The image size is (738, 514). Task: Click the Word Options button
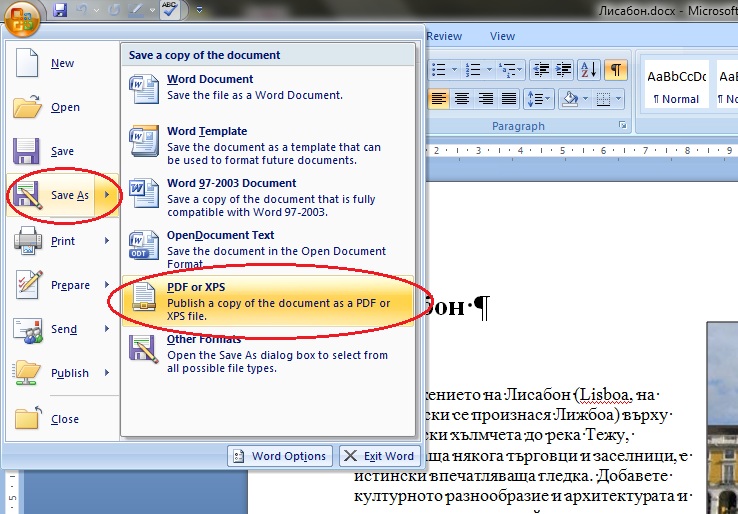pyautogui.click(x=280, y=456)
